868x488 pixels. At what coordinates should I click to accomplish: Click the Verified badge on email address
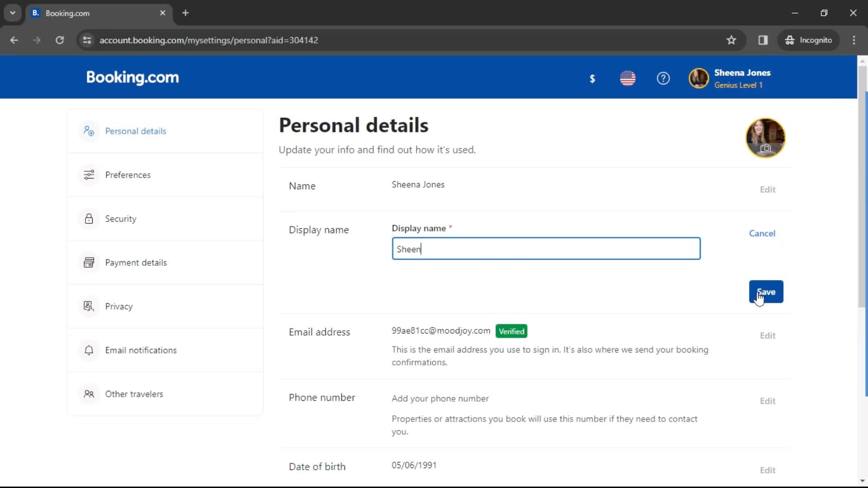click(x=511, y=331)
